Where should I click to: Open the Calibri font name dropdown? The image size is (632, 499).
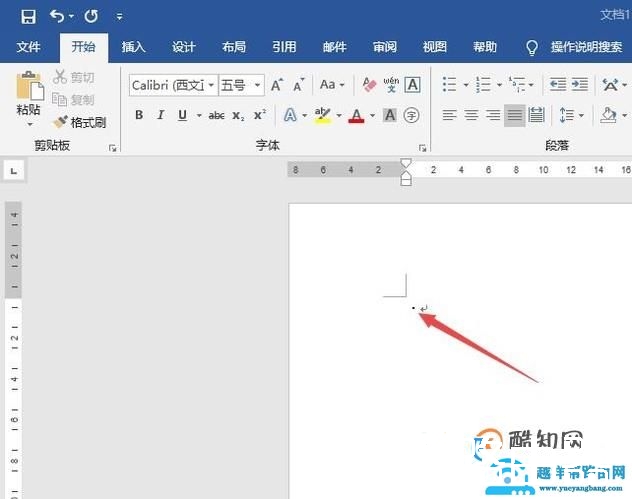click(x=211, y=85)
